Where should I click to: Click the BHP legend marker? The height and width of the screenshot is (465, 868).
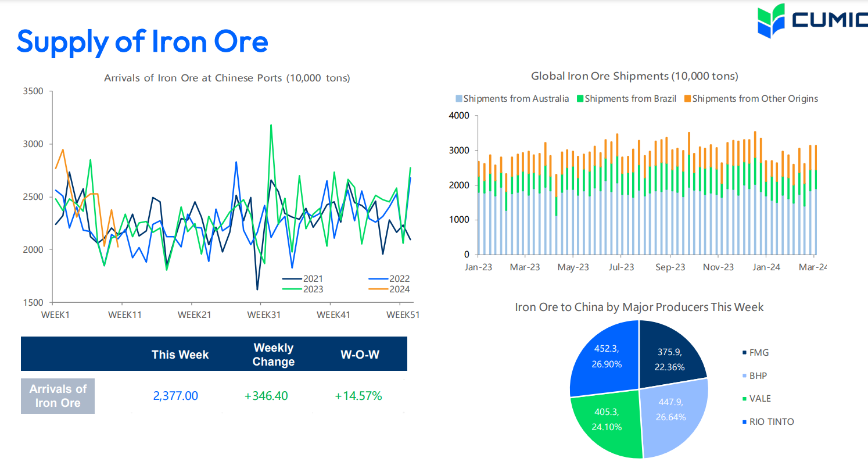click(745, 376)
